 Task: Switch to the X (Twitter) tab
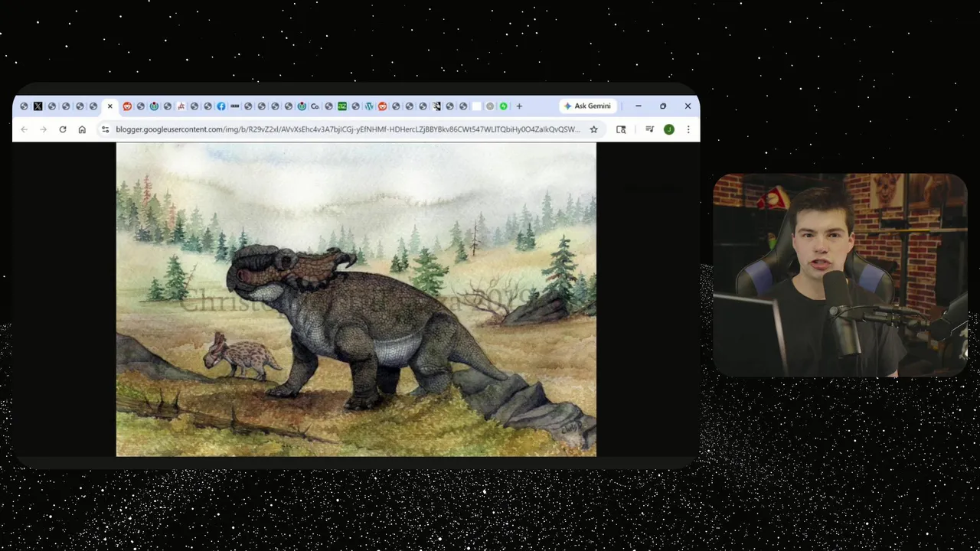(38, 106)
